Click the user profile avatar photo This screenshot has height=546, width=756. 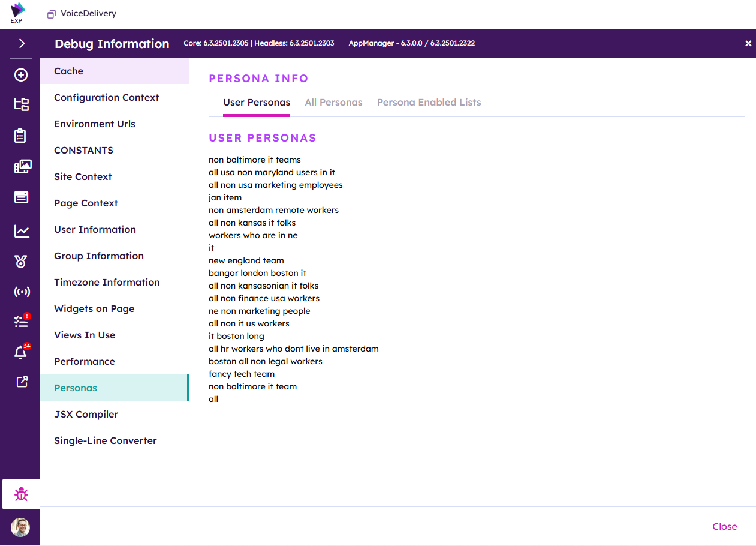click(x=20, y=527)
